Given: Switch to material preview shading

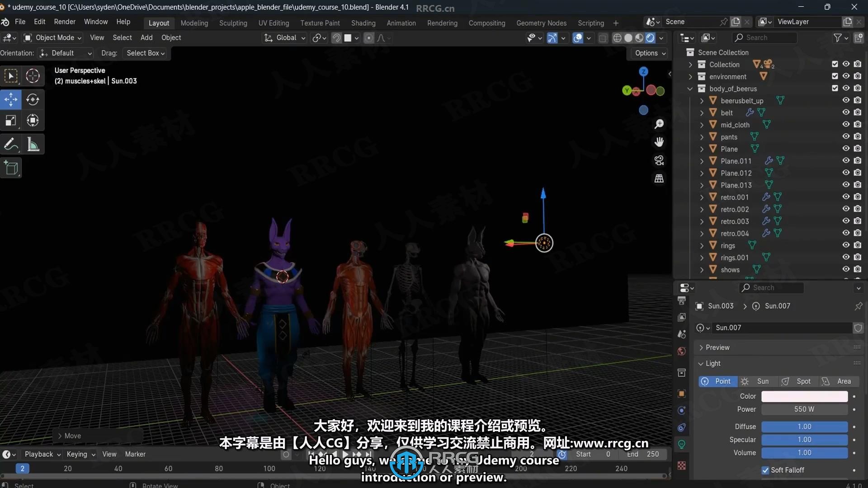Looking at the screenshot, I should coord(639,38).
